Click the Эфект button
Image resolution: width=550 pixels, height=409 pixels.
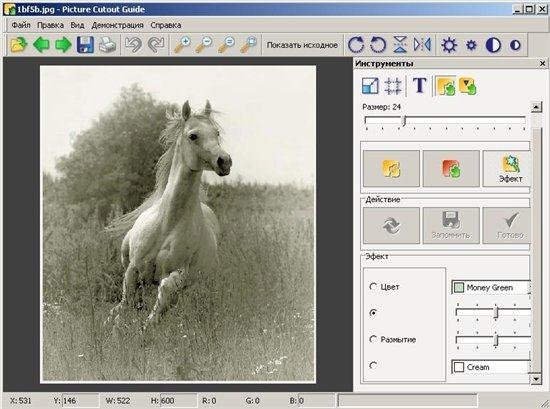507,169
